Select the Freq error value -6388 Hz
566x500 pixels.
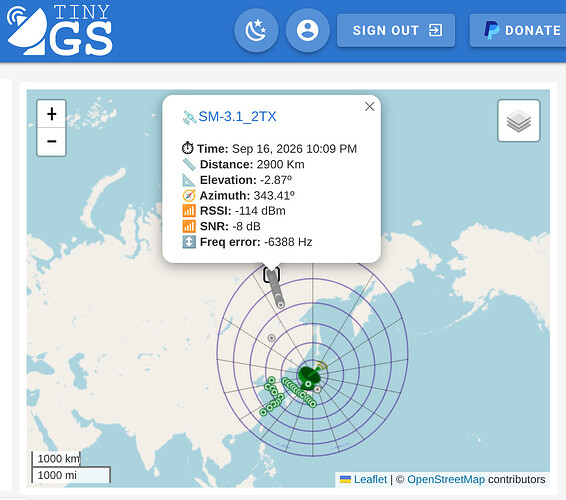click(288, 242)
